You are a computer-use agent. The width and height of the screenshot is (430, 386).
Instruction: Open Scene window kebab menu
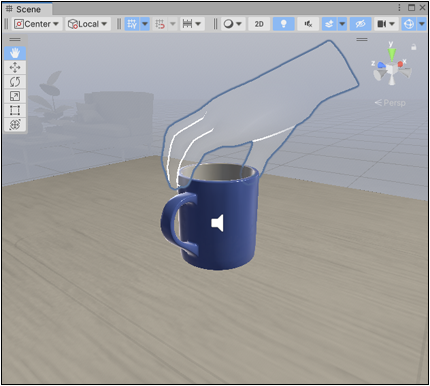(399, 8)
